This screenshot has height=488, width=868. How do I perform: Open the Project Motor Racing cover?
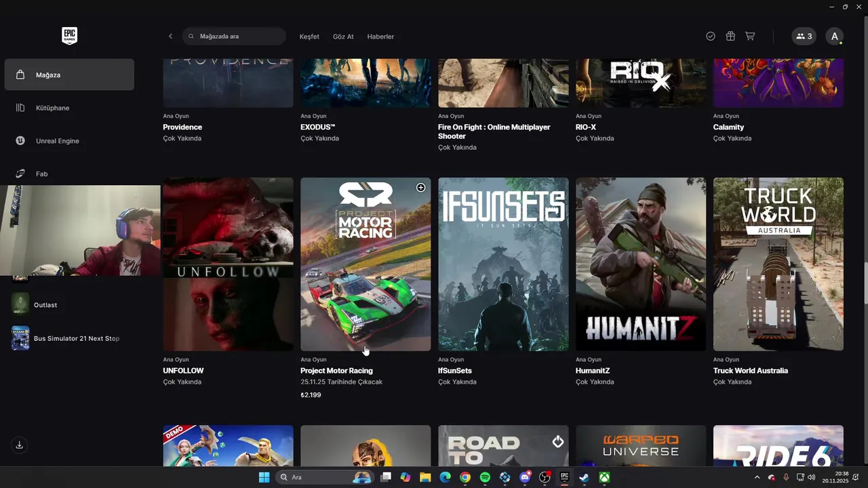point(366,264)
